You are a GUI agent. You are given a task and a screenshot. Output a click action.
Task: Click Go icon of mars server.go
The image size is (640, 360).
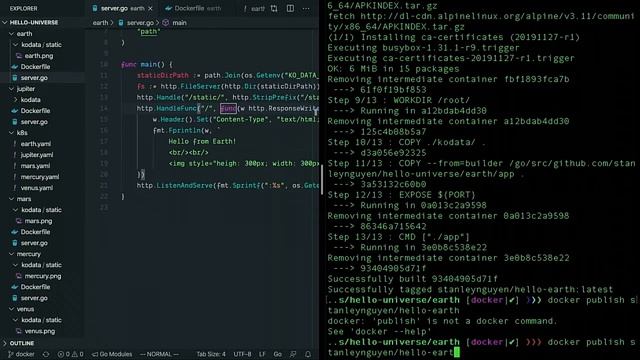point(15,243)
